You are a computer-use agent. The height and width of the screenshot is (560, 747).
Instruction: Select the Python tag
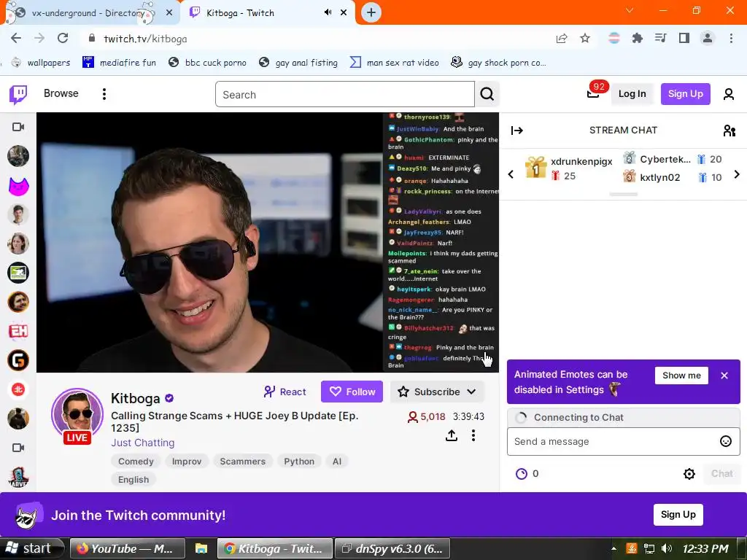(x=299, y=462)
